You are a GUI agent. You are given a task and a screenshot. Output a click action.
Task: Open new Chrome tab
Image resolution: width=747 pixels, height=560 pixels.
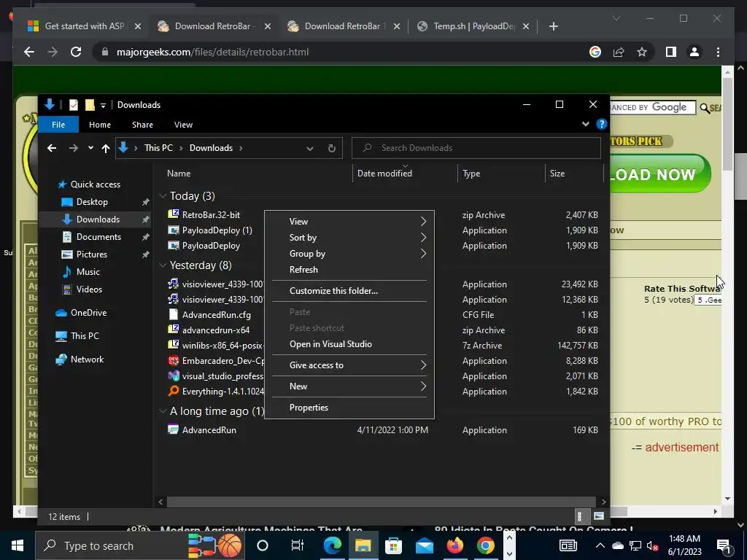[553, 26]
